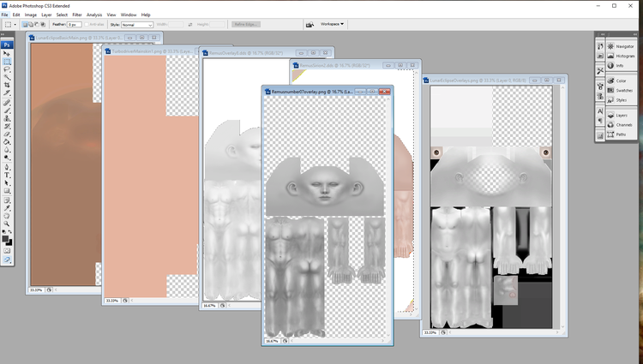Select the Crop tool
Screen dimensions: 643x364
7,85
